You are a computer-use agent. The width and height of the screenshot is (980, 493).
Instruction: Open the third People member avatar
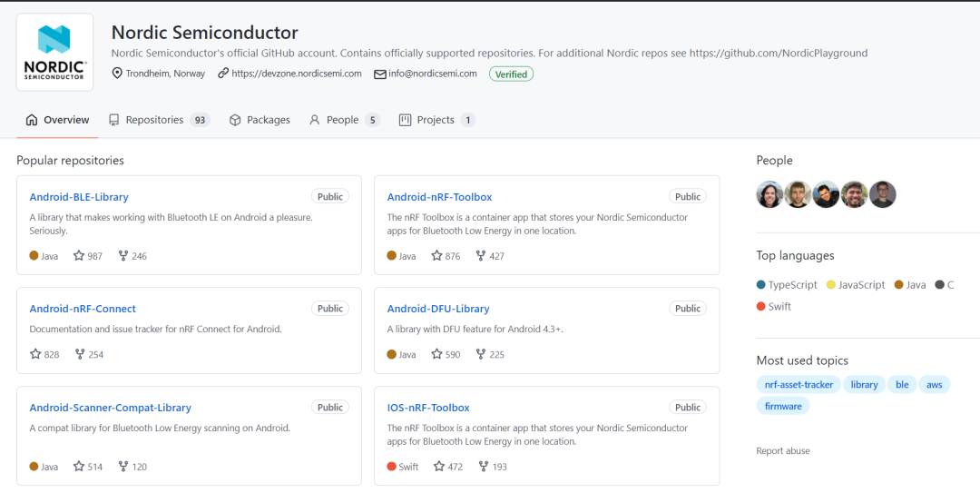(827, 194)
